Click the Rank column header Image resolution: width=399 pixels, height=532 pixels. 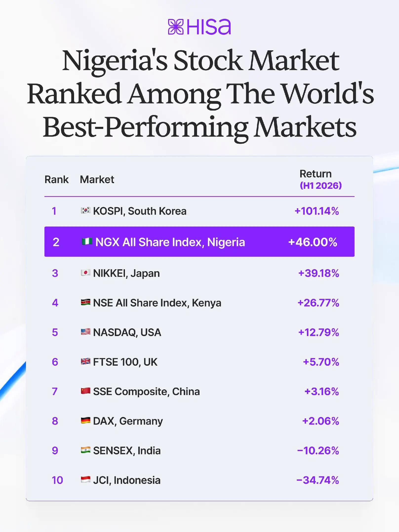(x=57, y=179)
